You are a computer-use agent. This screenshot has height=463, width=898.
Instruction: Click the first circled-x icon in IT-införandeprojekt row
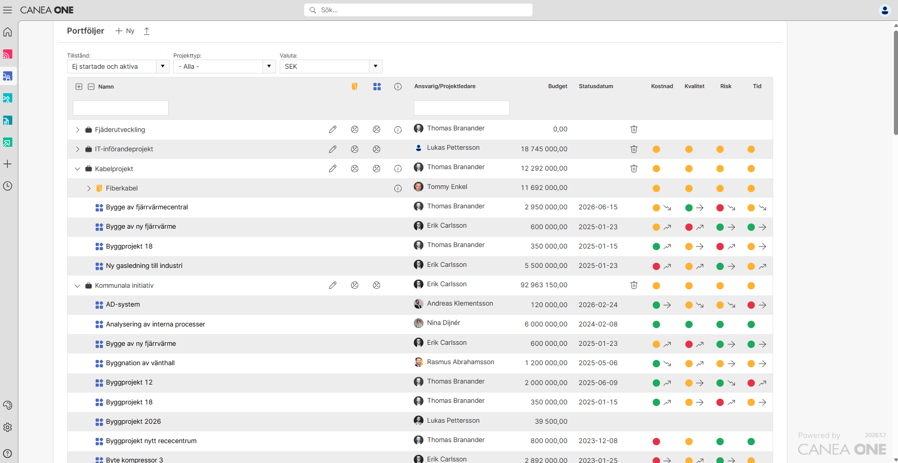[355, 149]
